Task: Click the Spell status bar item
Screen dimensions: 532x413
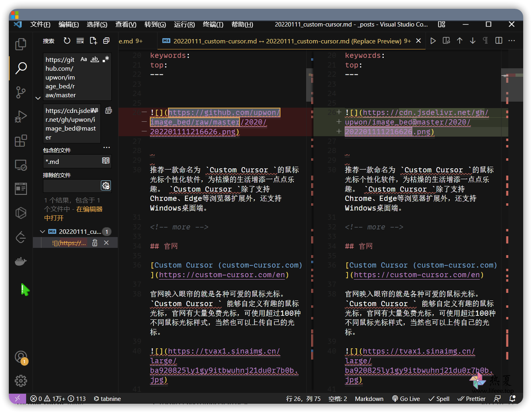Action: point(439,399)
